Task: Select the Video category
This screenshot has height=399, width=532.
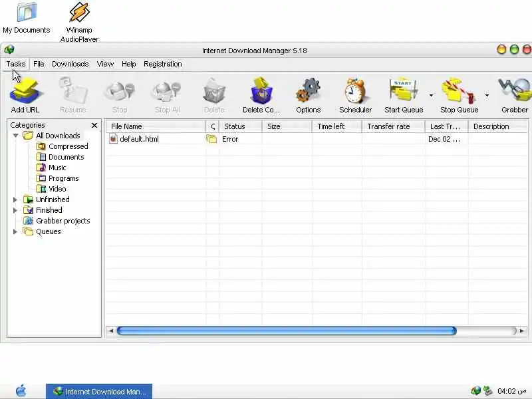Action: coord(57,189)
